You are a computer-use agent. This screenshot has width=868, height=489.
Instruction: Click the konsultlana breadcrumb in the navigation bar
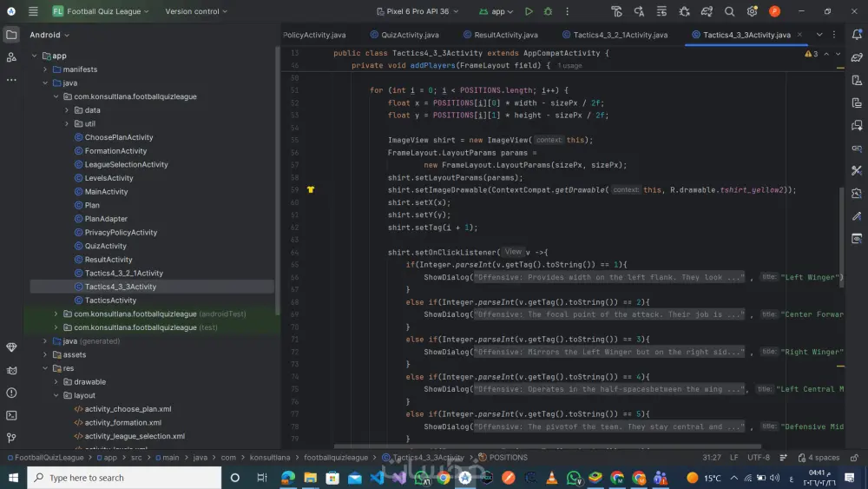pyautogui.click(x=270, y=458)
